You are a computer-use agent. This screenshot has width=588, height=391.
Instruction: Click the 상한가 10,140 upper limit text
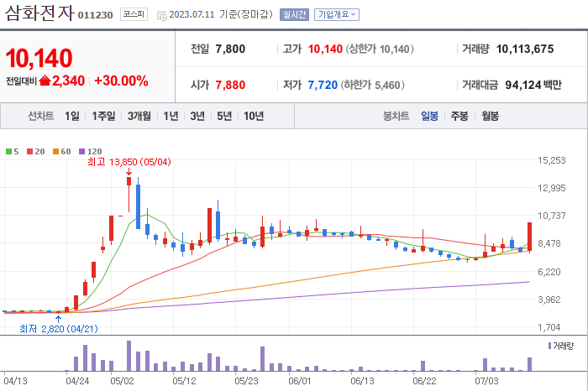380,49
